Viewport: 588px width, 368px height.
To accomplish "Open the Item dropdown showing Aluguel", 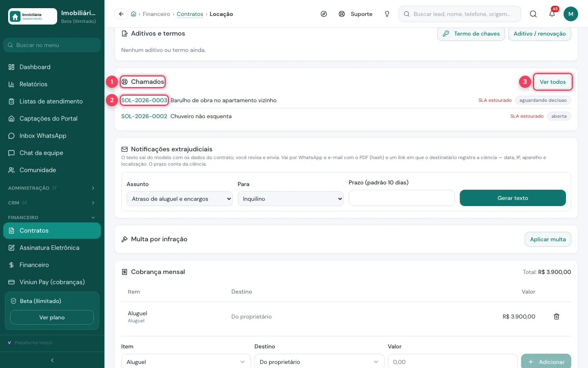I will coord(186,362).
